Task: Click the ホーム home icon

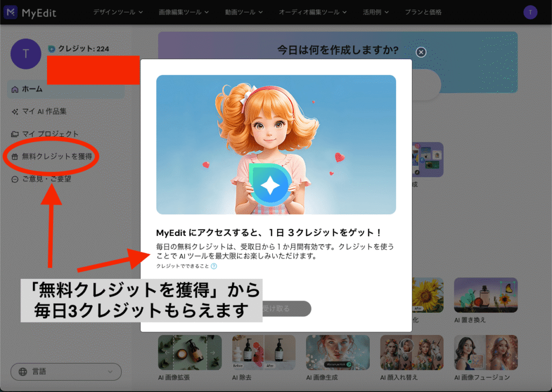Action: click(15, 89)
